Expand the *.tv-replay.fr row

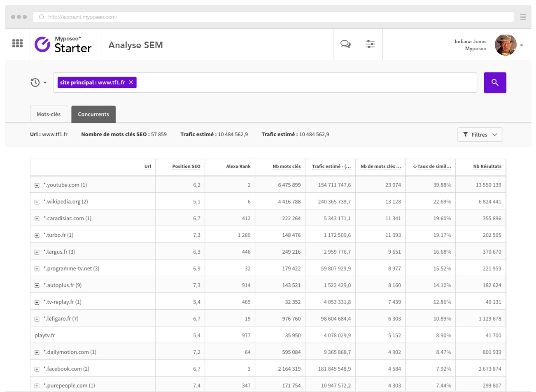[37, 302]
